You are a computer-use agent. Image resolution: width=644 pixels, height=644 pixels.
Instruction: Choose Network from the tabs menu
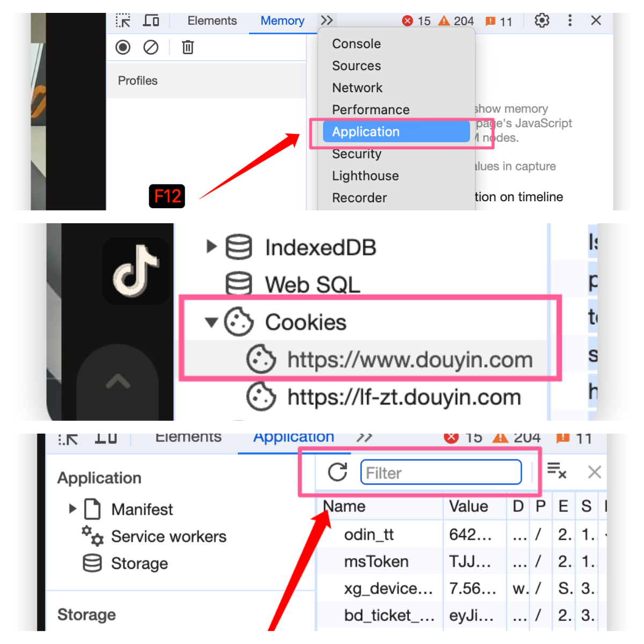[x=357, y=88]
